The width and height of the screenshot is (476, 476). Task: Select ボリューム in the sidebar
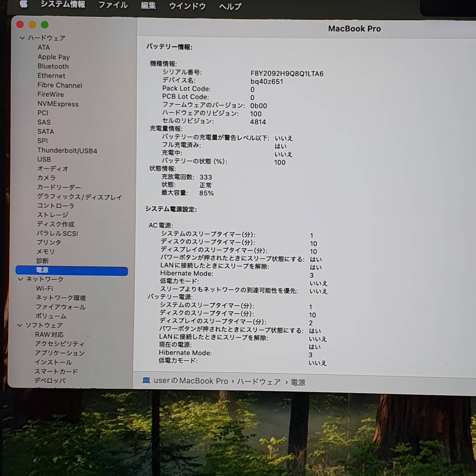(51, 316)
